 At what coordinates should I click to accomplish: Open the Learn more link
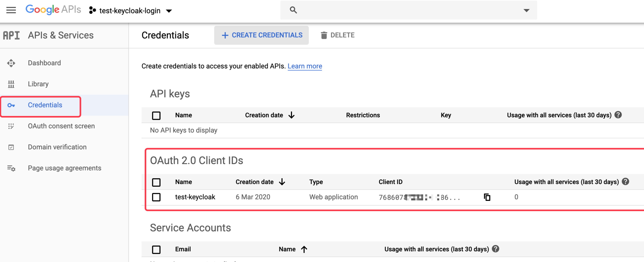pyautogui.click(x=305, y=66)
